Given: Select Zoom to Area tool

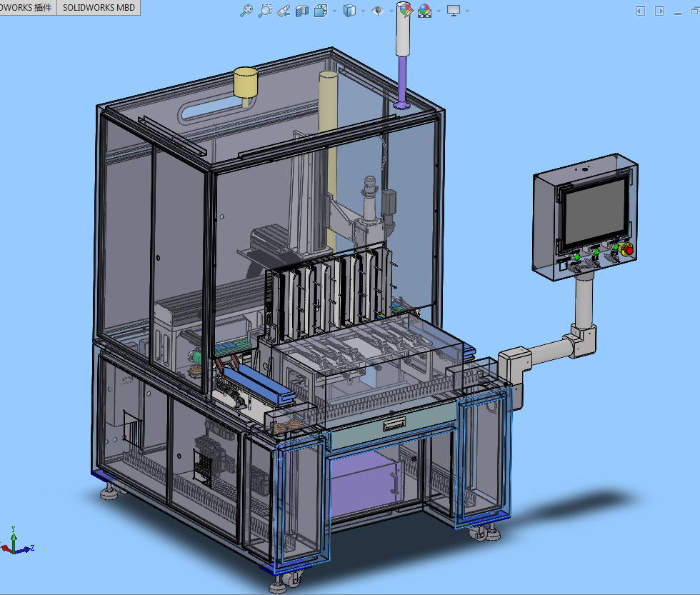Looking at the screenshot, I should click(x=265, y=10).
